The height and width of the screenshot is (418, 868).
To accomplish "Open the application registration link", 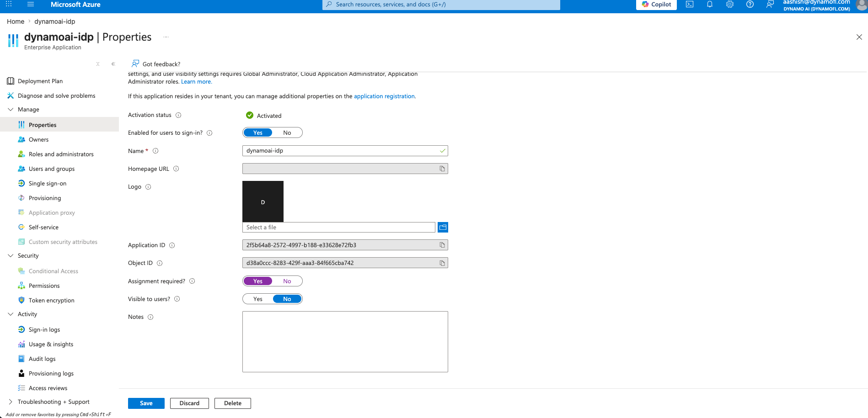I will click(384, 96).
